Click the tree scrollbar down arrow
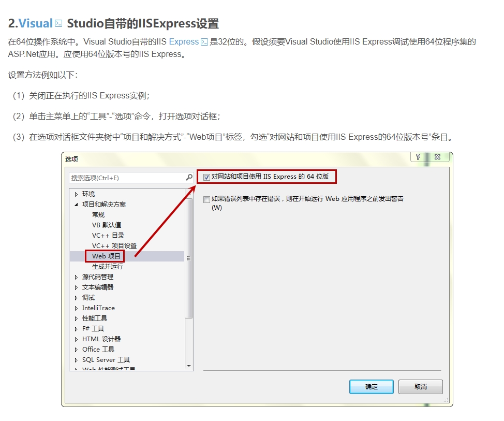This screenshot has width=504, height=421. pos(189,366)
